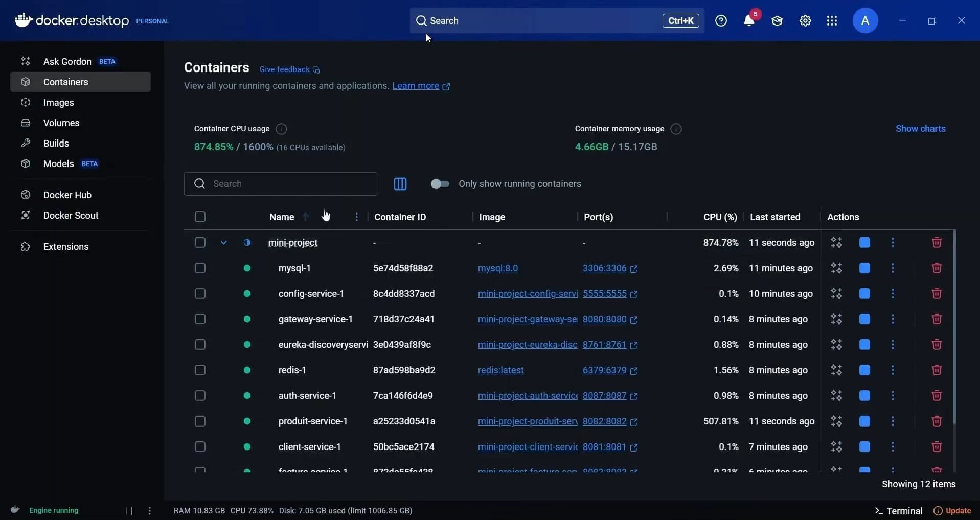
Task: Open the Learning center graduation cap icon
Action: (777, 21)
